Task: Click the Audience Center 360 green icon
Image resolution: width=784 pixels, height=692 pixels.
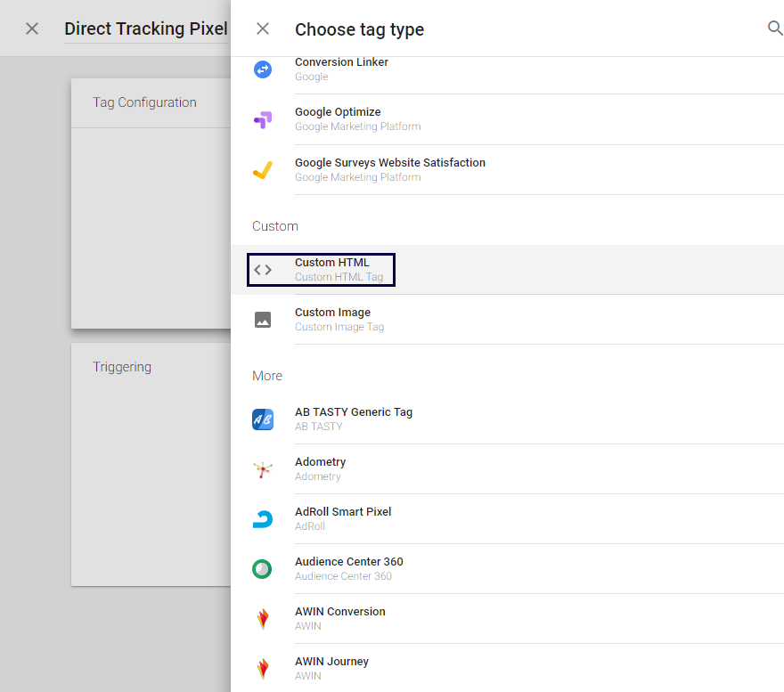Action: pyautogui.click(x=263, y=569)
